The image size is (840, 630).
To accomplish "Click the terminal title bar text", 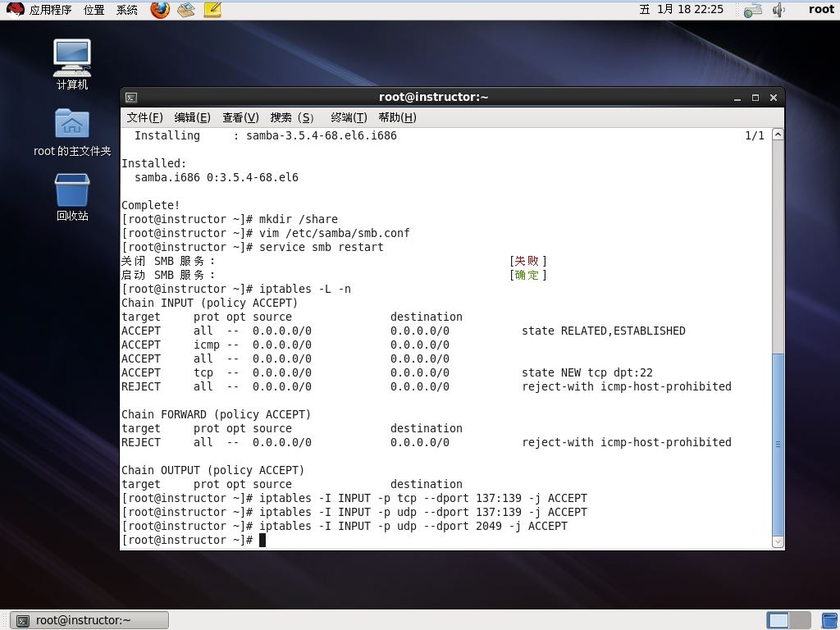I will [433, 97].
